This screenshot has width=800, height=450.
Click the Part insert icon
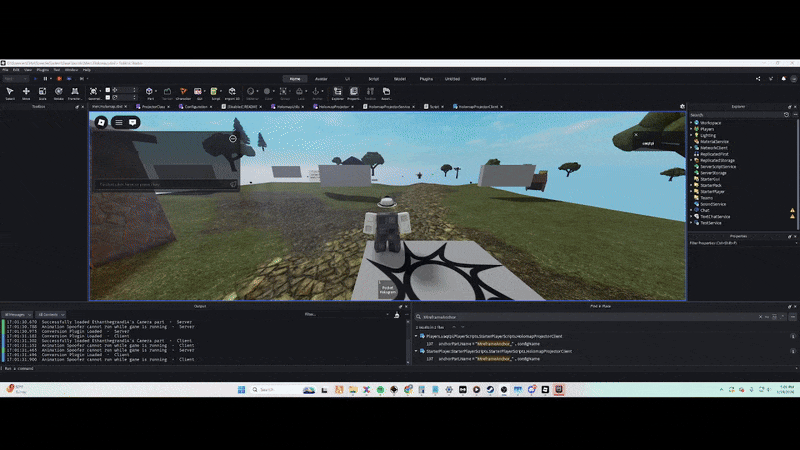tap(150, 92)
